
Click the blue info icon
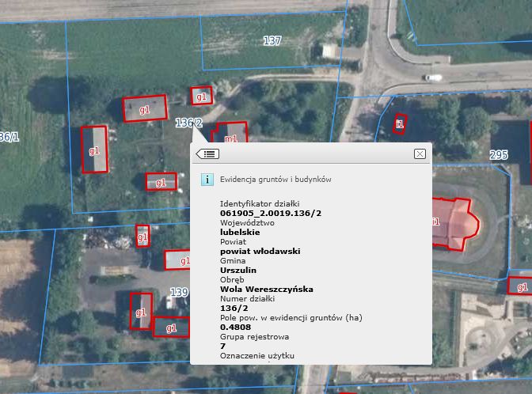tap(207, 180)
